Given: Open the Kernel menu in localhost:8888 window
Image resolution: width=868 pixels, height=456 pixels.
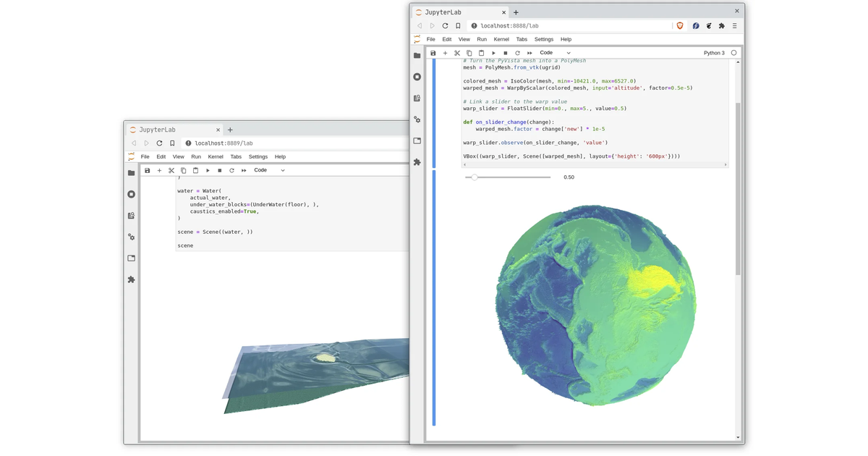Looking at the screenshot, I should point(501,39).
